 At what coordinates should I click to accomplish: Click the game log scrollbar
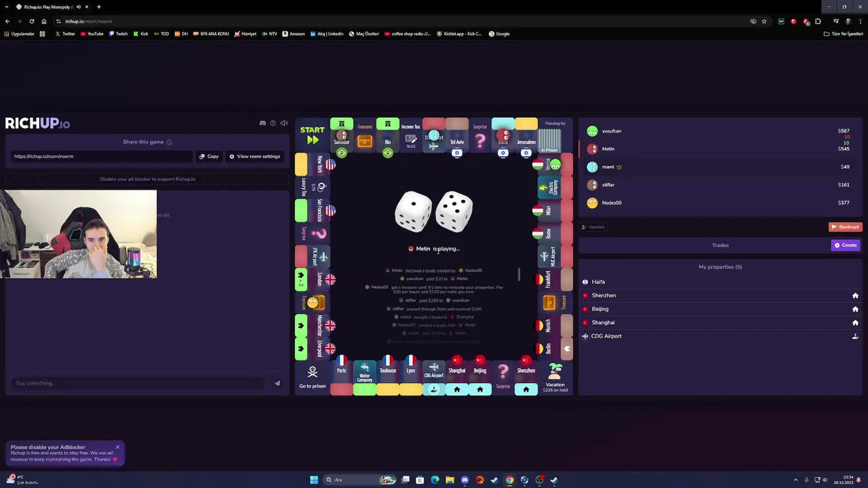tap(519, 274)
